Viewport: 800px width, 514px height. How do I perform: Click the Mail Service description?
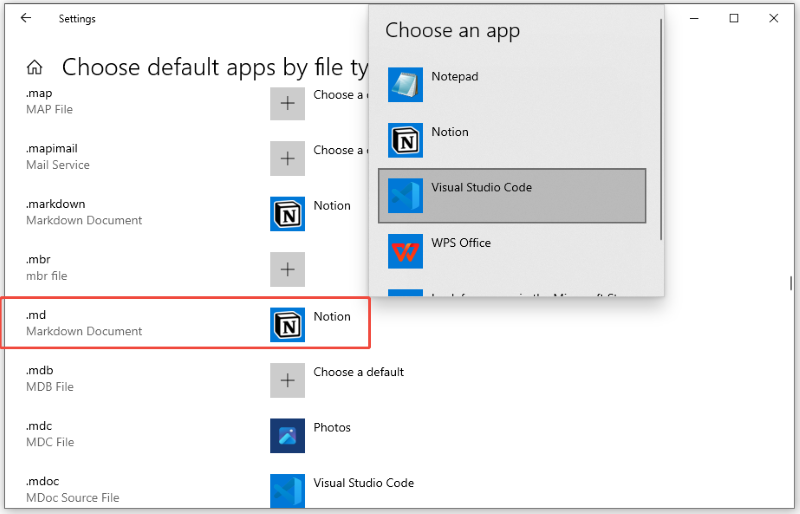click(58, 165)
